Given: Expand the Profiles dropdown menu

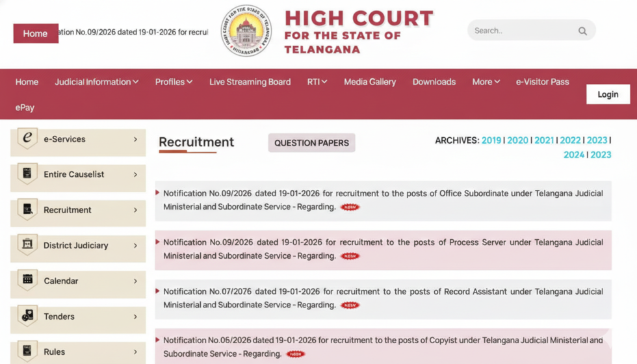Looking at the screenshot, I should pyautogui.click(x=174, y=82).
